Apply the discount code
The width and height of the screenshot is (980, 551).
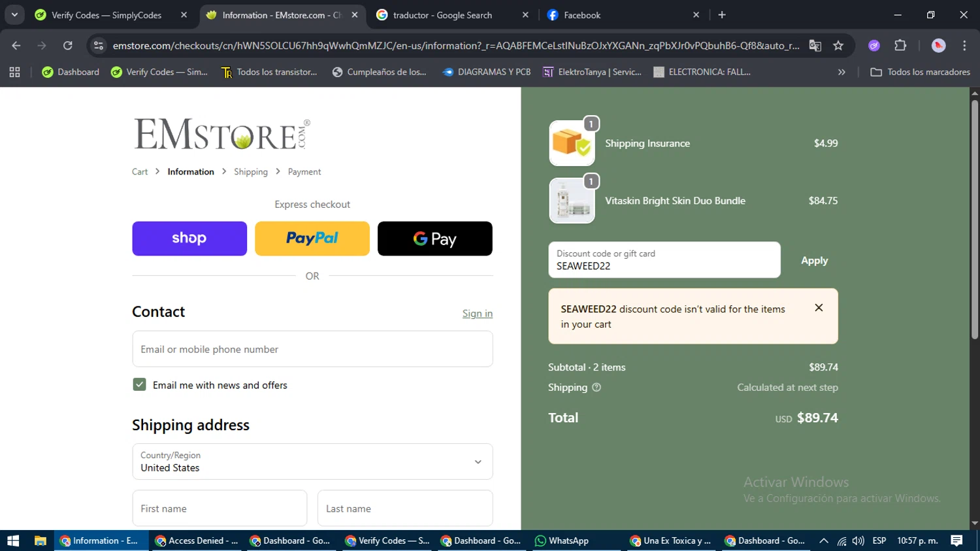pyautogui.click(x=814, y=260)
